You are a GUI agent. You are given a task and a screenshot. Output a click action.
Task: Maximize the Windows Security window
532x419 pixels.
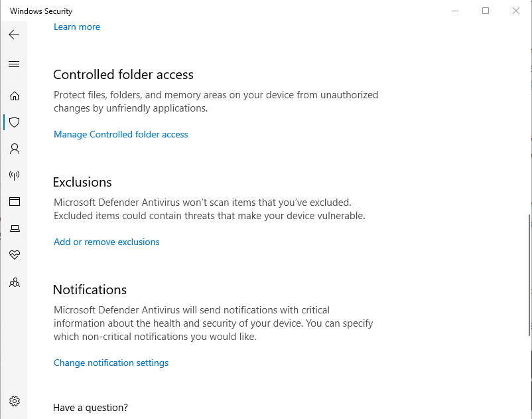coord(486,11)
